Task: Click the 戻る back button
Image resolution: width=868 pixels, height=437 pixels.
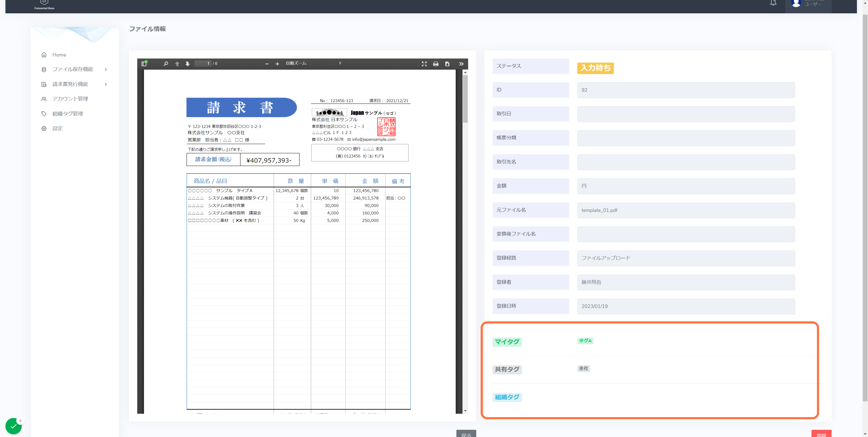Action: (466, 433)
